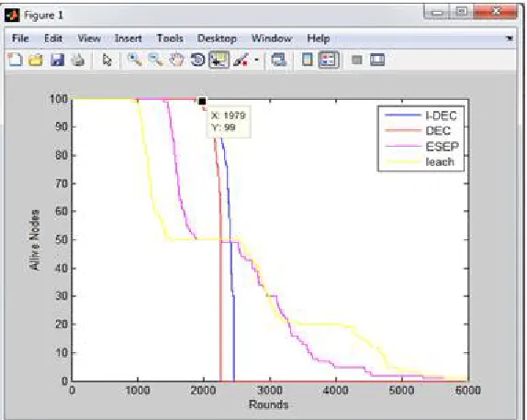Click x-axis tick label 6000
Image resolution: width=527 pixels, height=420 pixels.
pyautogui.click(x=467, y=391)
